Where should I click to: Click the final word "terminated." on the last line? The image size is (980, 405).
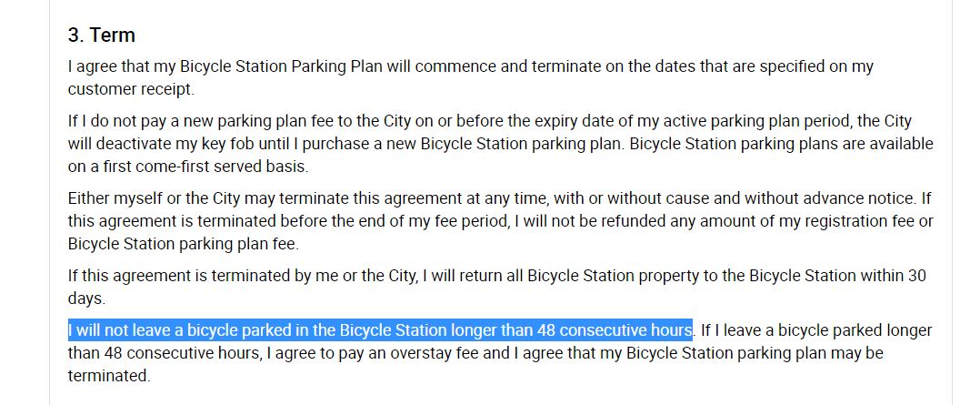(109, 375)
